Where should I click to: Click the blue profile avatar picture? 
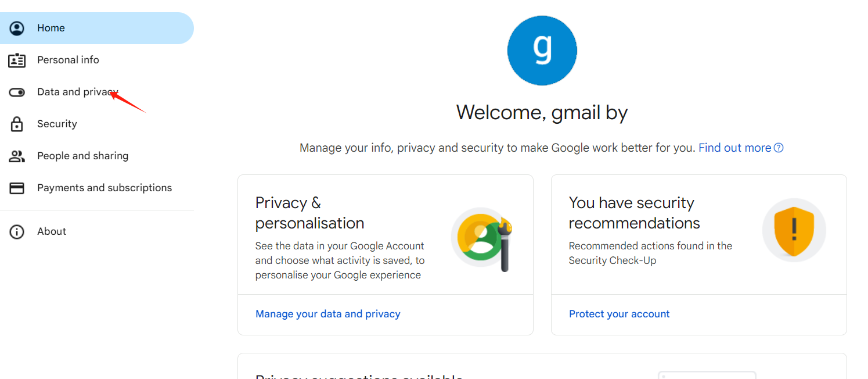coord(542,51)
